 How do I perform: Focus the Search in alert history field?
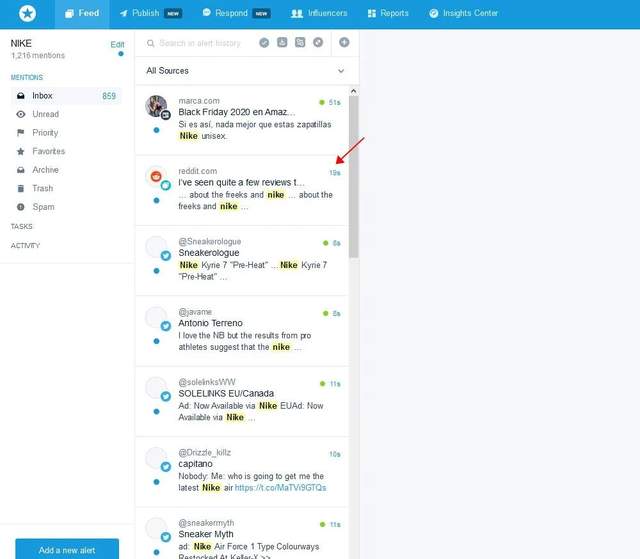(x=200, y=43)
